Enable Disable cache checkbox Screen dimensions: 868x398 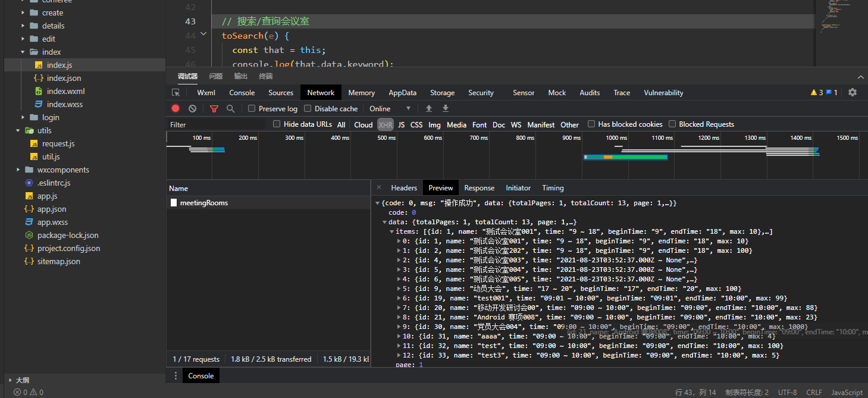click(x=308, y=108)
